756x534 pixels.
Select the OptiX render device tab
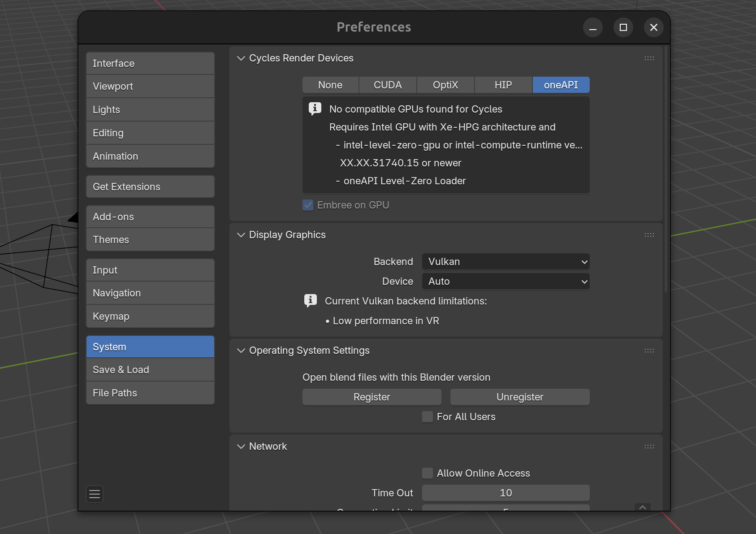click(x=445, y=85)
